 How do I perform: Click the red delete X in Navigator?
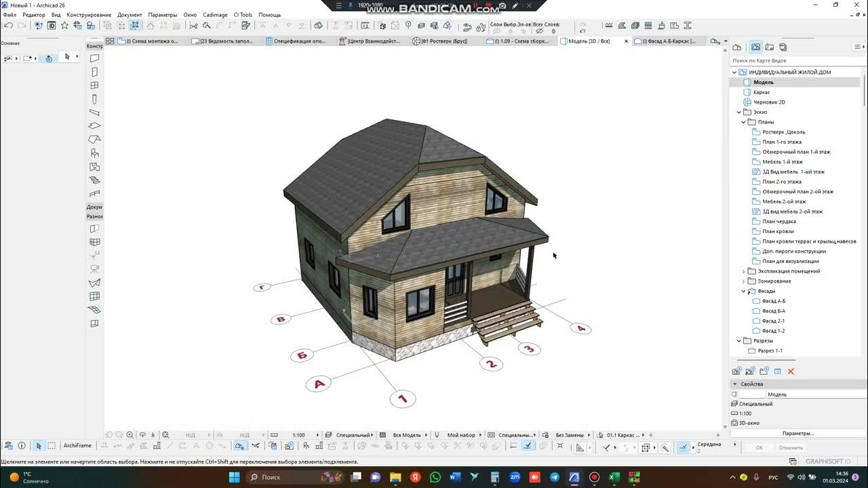(791, 371)
